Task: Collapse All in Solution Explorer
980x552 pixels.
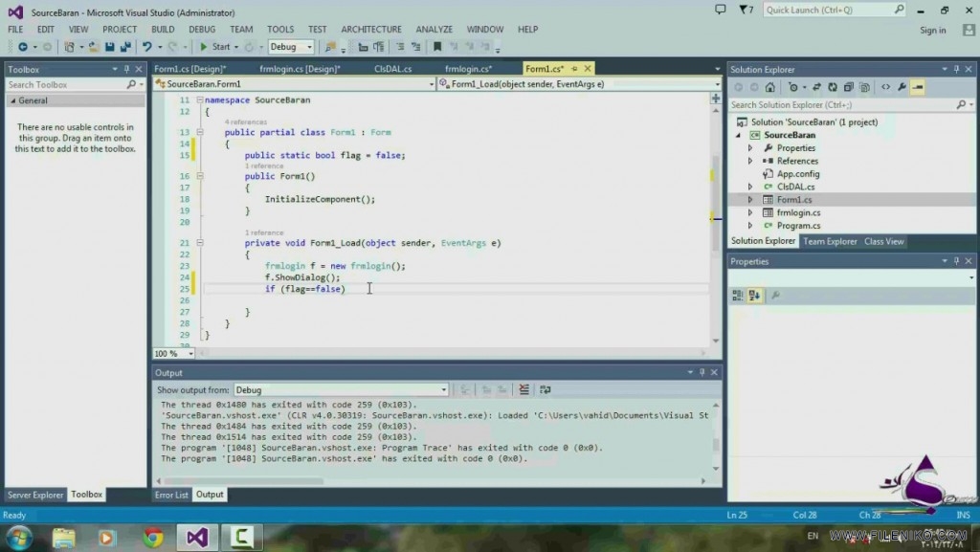Action: click(x=848, y=87)
